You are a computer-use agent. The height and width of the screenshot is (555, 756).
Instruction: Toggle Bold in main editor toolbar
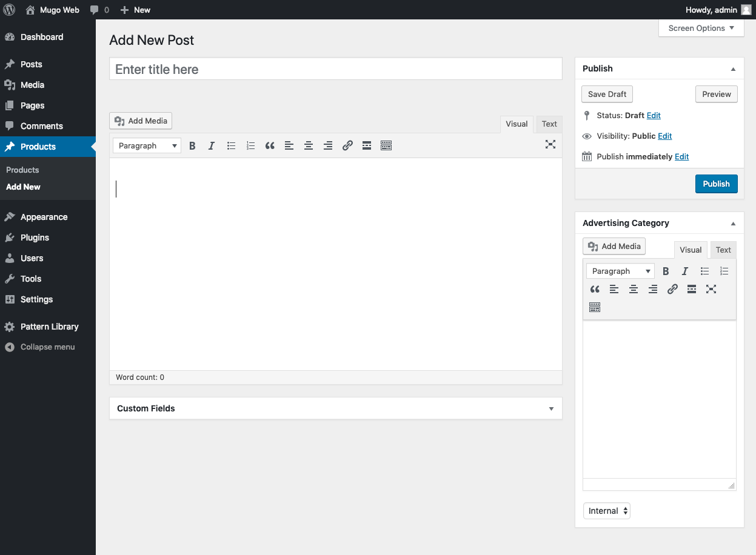(192, 145)
